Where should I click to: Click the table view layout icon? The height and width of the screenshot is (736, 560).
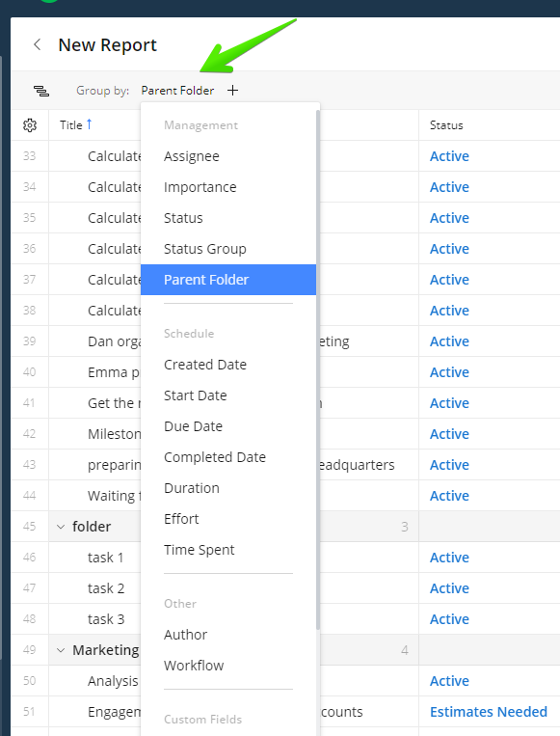(41, 91)
